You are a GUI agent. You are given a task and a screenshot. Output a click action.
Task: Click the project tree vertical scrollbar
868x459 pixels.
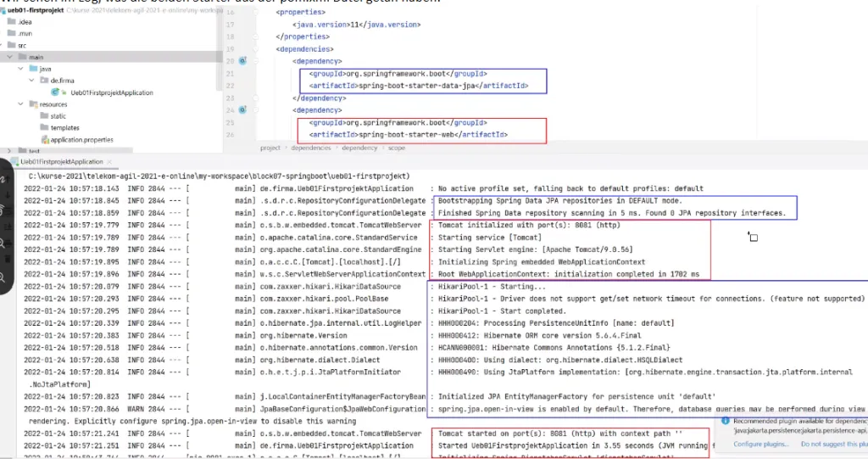click(220, 50)
